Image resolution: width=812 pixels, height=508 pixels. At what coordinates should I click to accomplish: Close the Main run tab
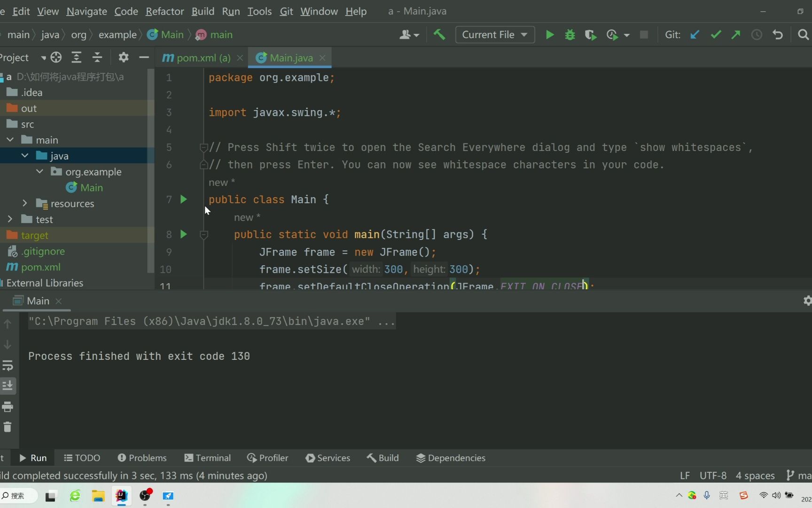(59, 301)
